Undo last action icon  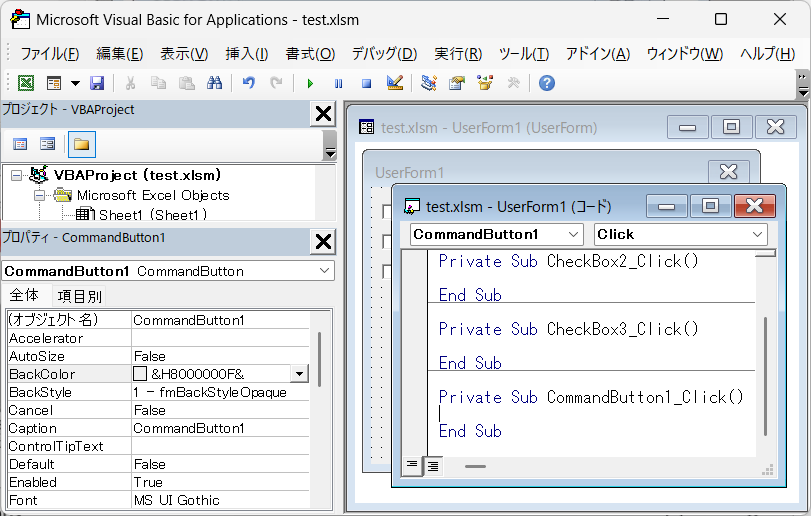point(249,83)
